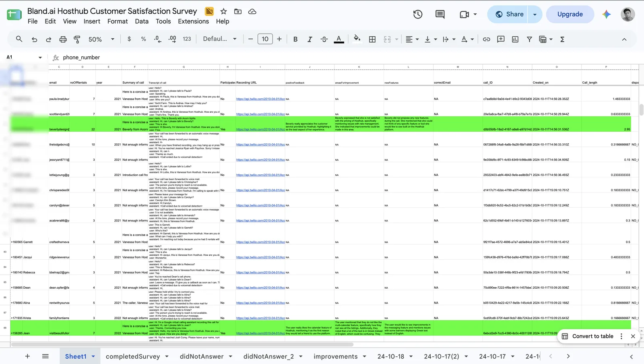Format selection as currency
The height and width of the screenshot is (364, 644).
tap(129, 39)
